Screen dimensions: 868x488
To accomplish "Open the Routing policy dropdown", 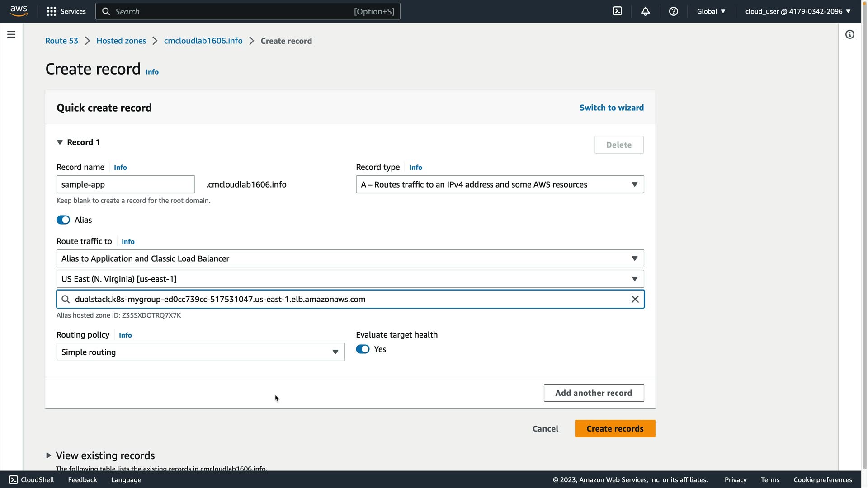I will pyautogui.click(x=200, y=352).
